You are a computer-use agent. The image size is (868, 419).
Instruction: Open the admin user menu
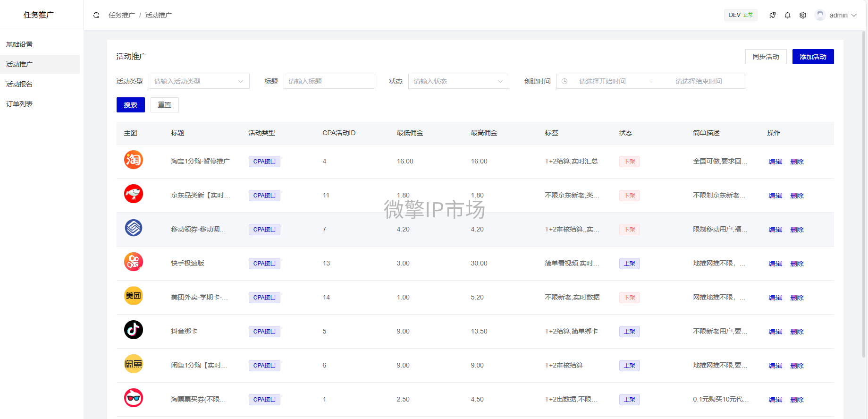[x=836, y=15]
